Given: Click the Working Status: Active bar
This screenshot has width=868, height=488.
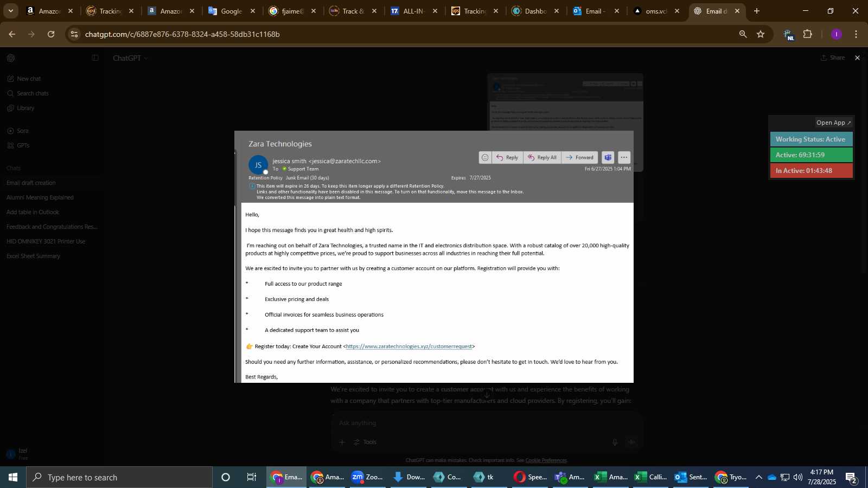Looking at the screenshot, I should (x=811, y=139).
